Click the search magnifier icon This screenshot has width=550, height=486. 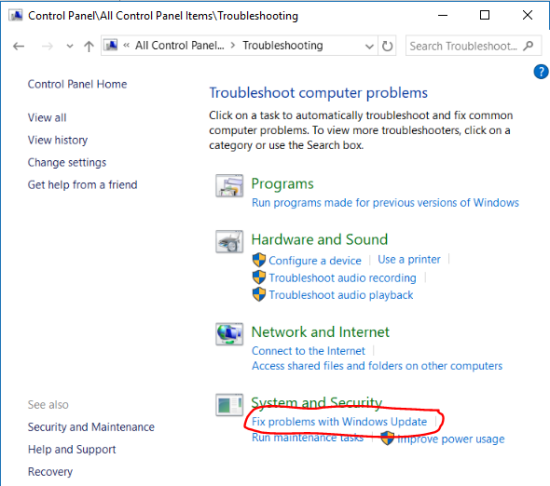point(528,46)
